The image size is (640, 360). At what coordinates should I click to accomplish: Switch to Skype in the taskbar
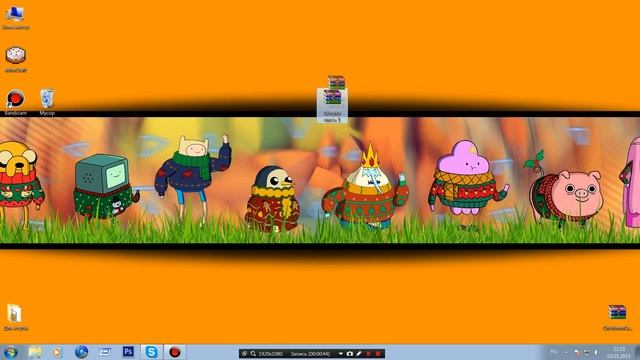pyautogui.click(x=151, y=352)
